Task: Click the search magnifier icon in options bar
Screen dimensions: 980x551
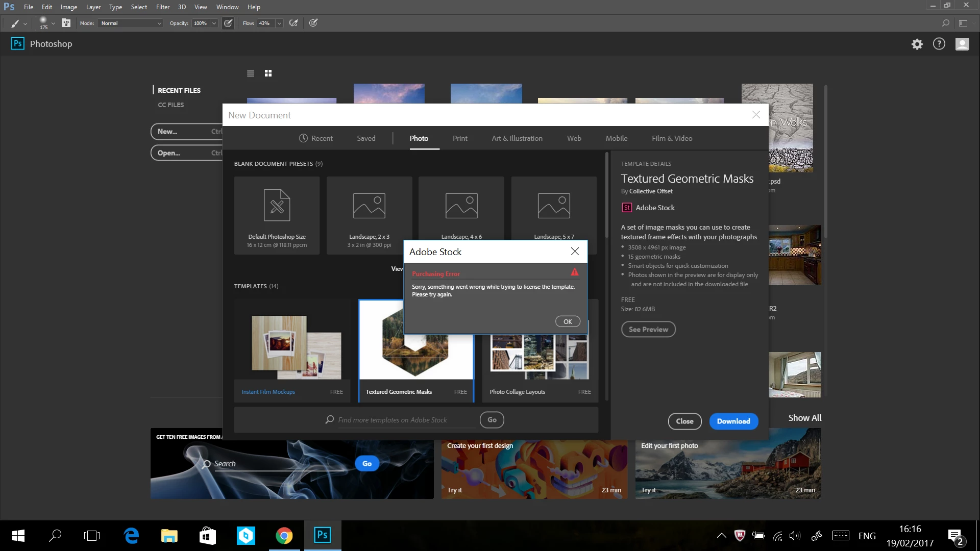Action: [945, 23]
